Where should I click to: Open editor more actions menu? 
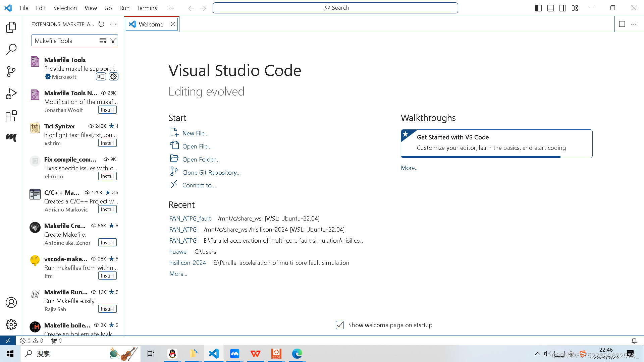[634, 24]
